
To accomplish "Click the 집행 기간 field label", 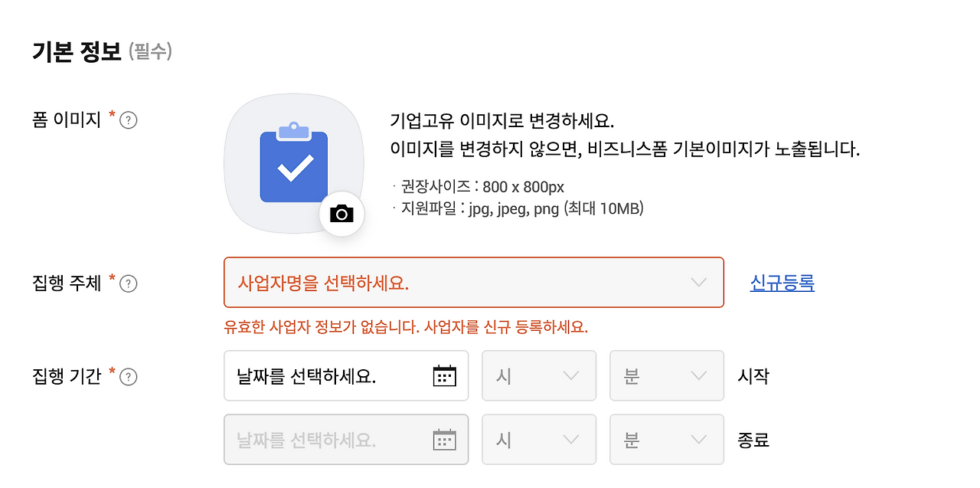I will [x=67, y=377].
